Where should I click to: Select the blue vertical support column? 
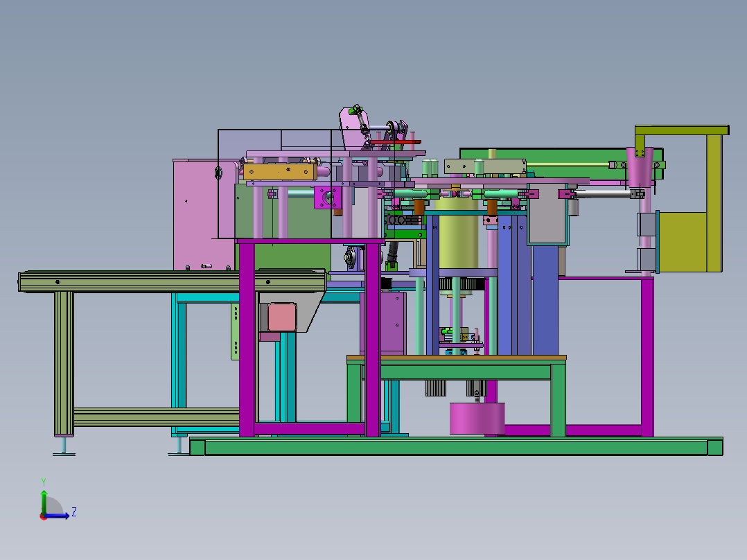[x=545, y=300]
